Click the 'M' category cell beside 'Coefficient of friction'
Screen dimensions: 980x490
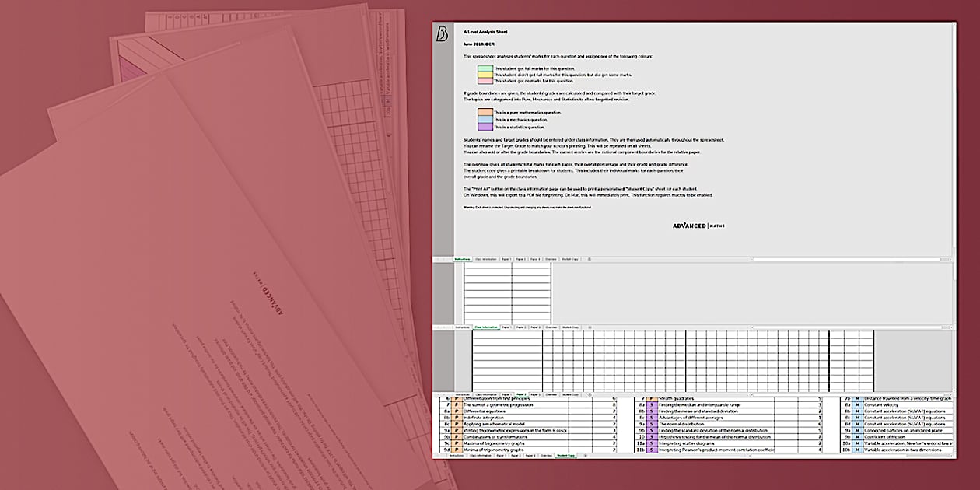pos(857,437)
